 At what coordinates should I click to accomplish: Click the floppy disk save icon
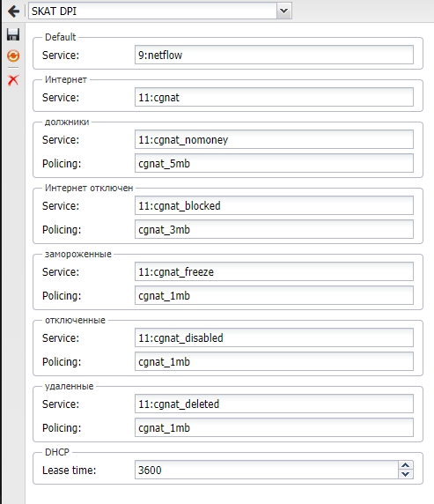point(13,34)
